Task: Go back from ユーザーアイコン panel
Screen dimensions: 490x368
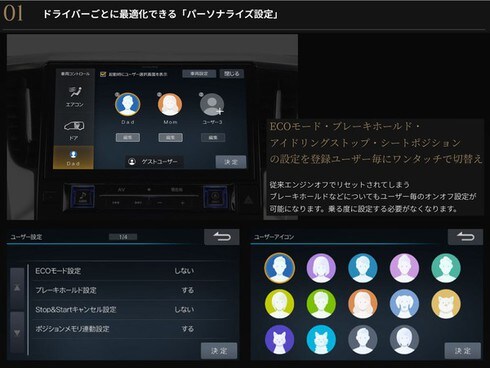Action: pos(465,237)
